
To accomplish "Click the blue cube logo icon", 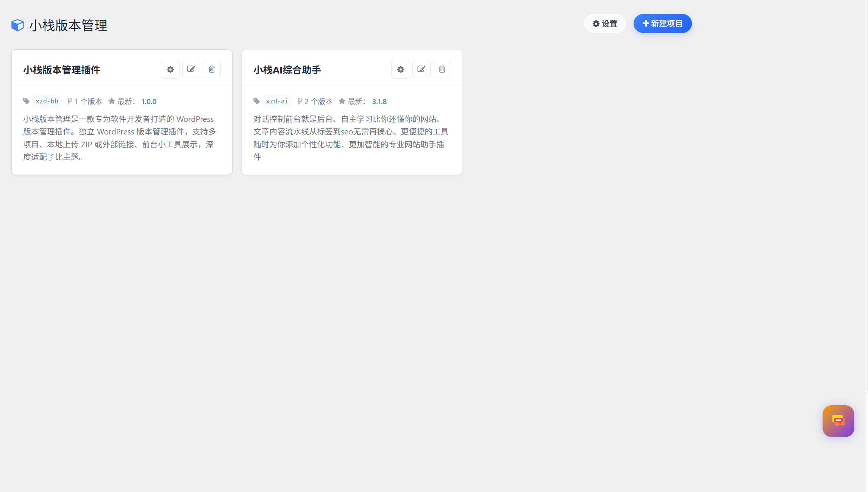I will tap(17, 25).
